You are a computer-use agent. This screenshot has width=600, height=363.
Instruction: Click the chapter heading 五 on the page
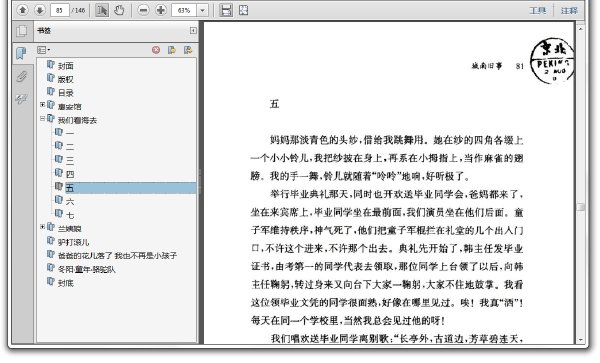click(274, 104)
